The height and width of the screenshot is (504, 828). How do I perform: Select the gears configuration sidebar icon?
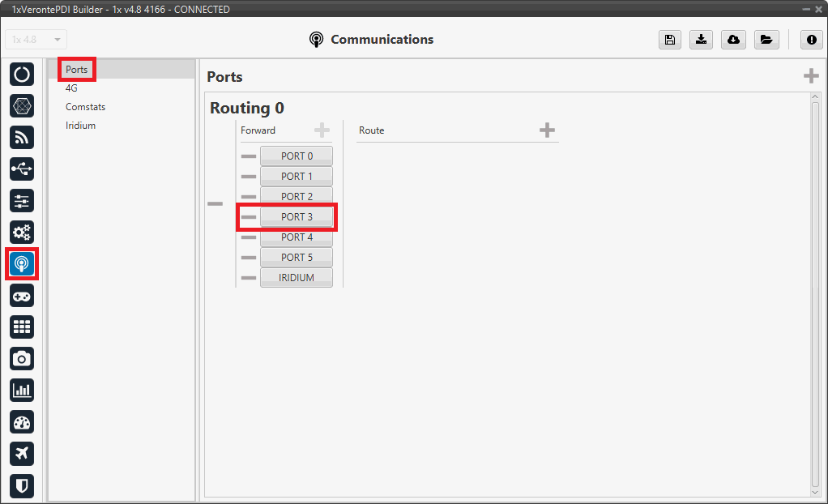(x=22, y=232)
